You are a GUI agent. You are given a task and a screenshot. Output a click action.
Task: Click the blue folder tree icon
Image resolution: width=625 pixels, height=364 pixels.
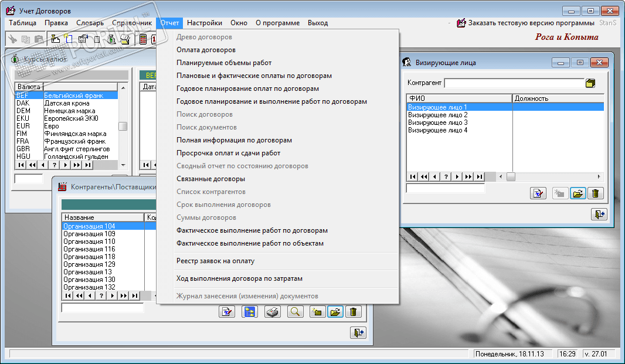click(x=250, y=311)
